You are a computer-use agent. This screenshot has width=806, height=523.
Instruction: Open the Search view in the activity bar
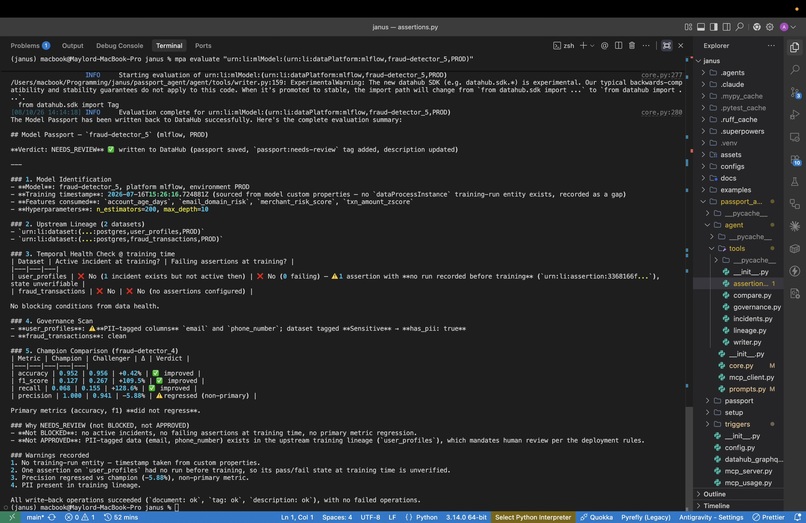pyautogui.click(x=795, y=69)
